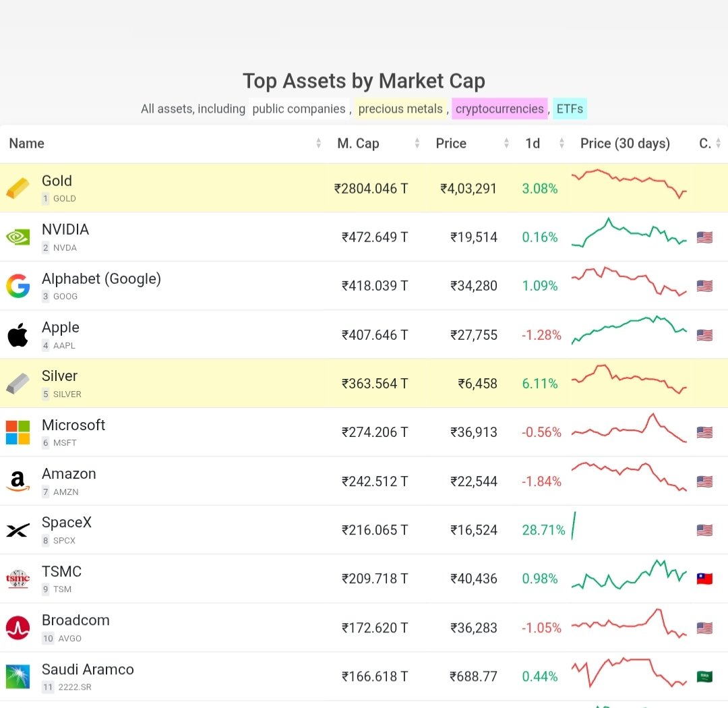Click NVIDIA's 30-day price chart
Viewport: 728px width, 708px height.
(629, 232)
